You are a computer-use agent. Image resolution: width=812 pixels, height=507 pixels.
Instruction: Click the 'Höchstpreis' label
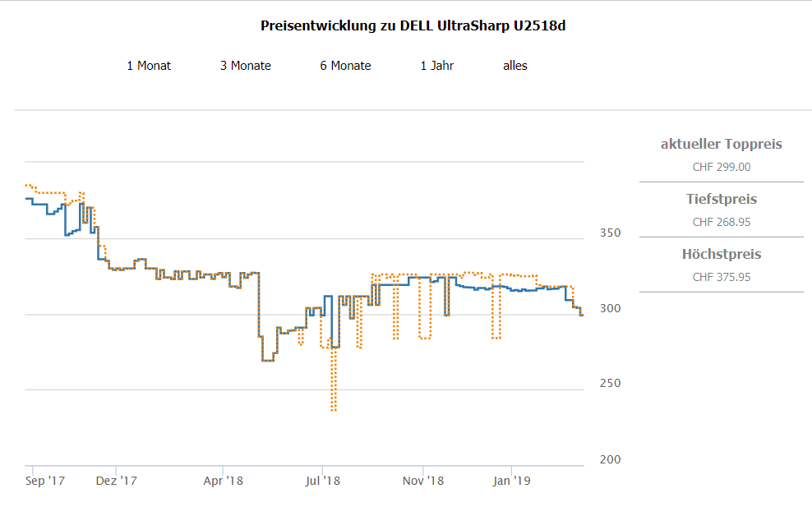(721, 255)
